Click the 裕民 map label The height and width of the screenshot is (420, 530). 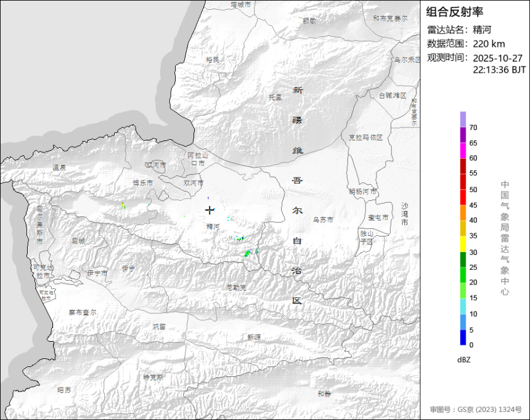coord(213,60)
